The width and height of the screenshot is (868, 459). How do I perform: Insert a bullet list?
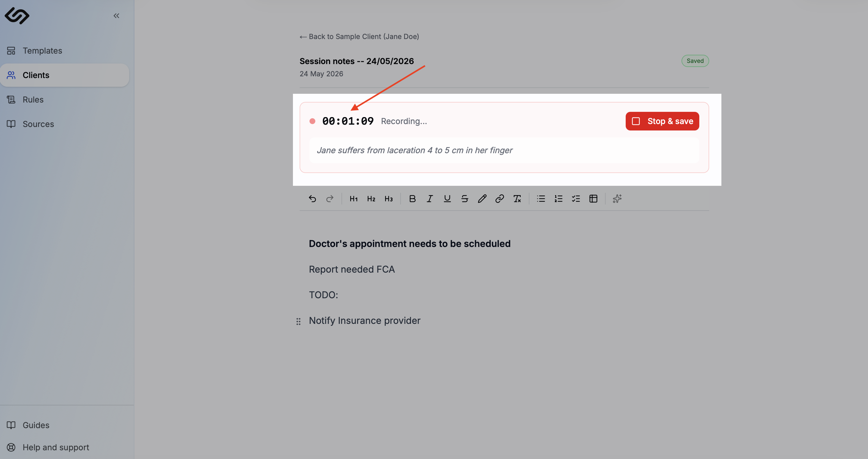pyautogui.click(x=541, y=199)
